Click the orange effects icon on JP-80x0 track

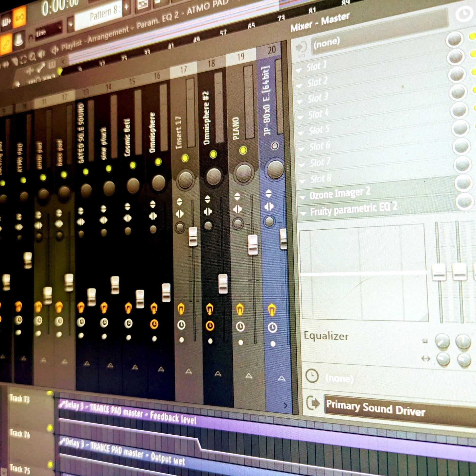271,310
